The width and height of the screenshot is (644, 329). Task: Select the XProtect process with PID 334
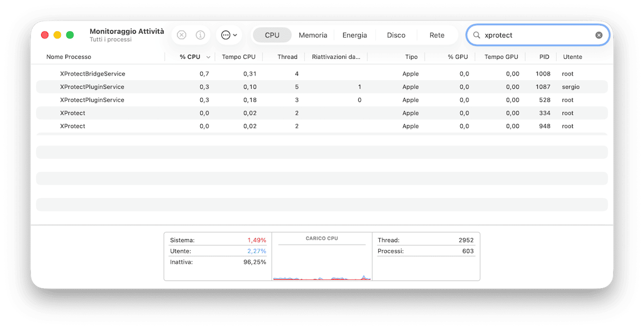click(x=73, y=113)
